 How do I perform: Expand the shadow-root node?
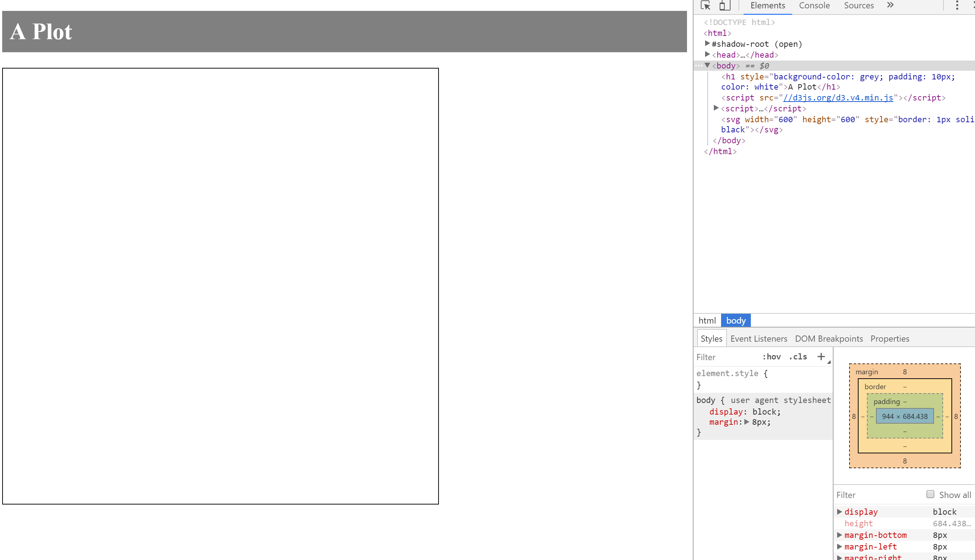coord(707,44)
